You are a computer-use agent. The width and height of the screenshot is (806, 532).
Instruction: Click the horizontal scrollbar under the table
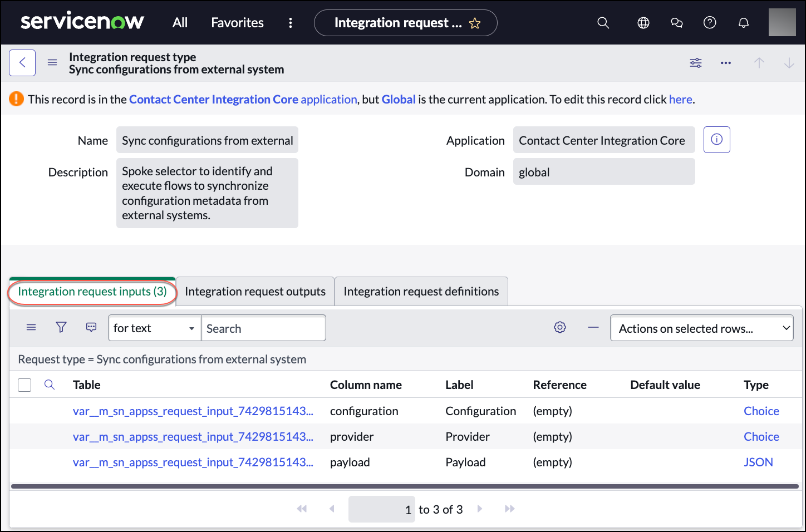[x=405, y=486]
